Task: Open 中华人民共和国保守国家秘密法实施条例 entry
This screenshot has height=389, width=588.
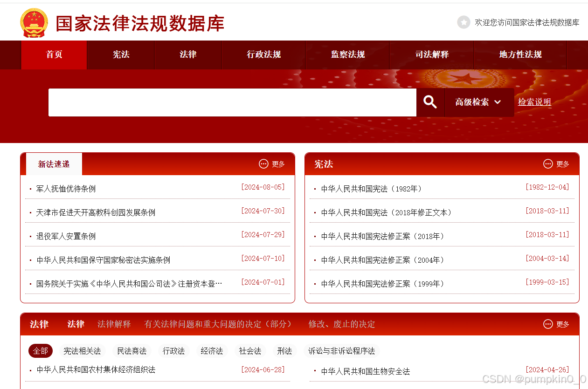Action: coord(103,260)
